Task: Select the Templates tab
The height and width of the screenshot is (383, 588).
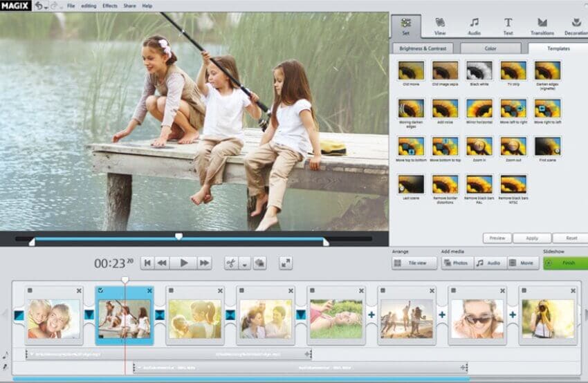Action: pyautogui.click(x=558, y=48)
